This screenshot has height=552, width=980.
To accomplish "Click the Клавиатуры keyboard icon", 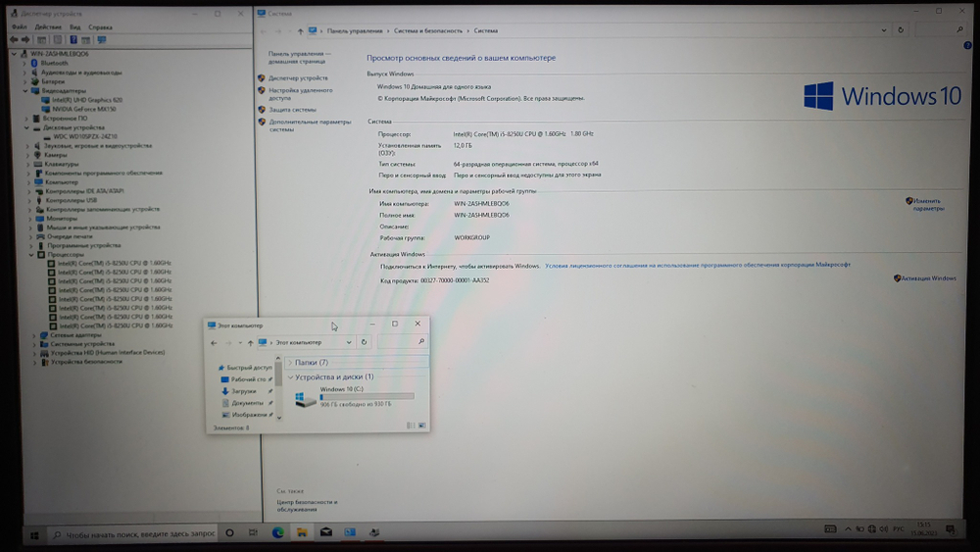I will 38,164.
